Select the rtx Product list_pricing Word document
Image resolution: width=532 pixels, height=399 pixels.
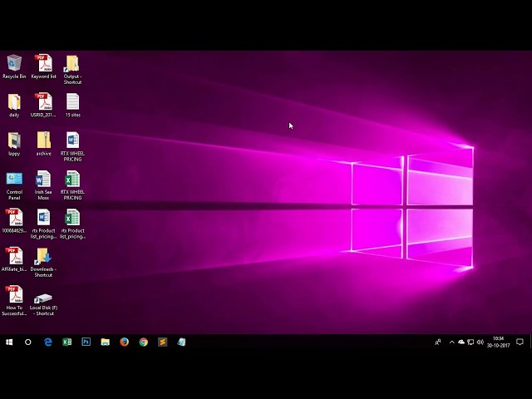tap(43, 224)
